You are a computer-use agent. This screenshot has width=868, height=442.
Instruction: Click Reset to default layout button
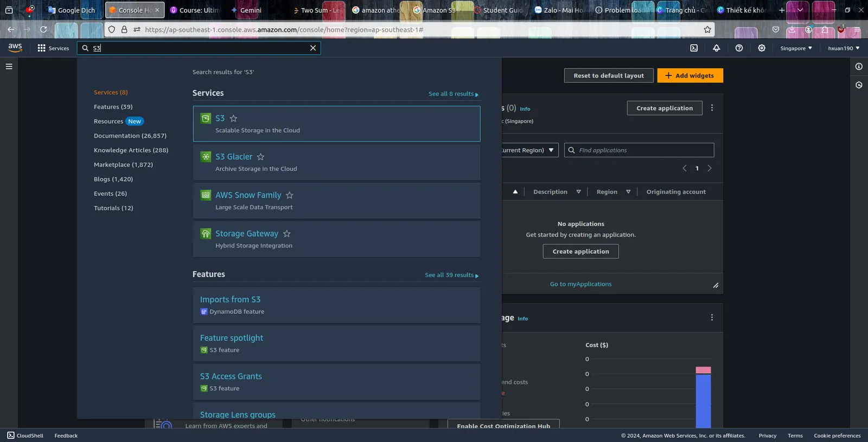tap(609, 76)
